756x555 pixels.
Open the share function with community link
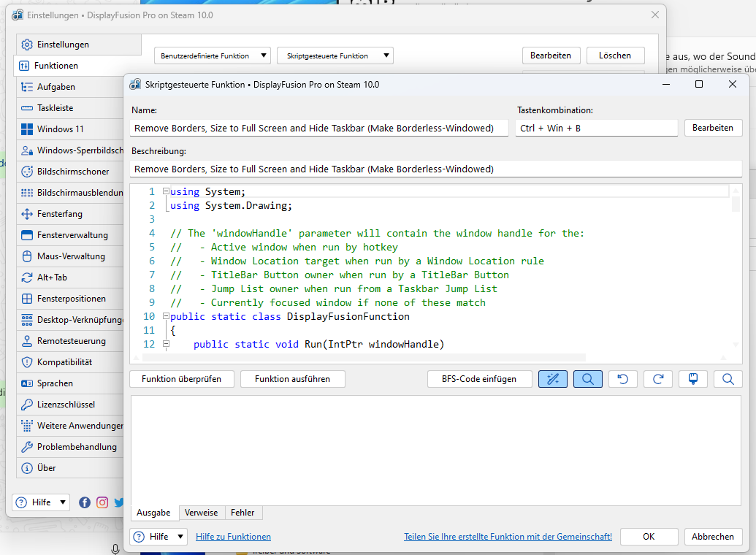[508, 537]
